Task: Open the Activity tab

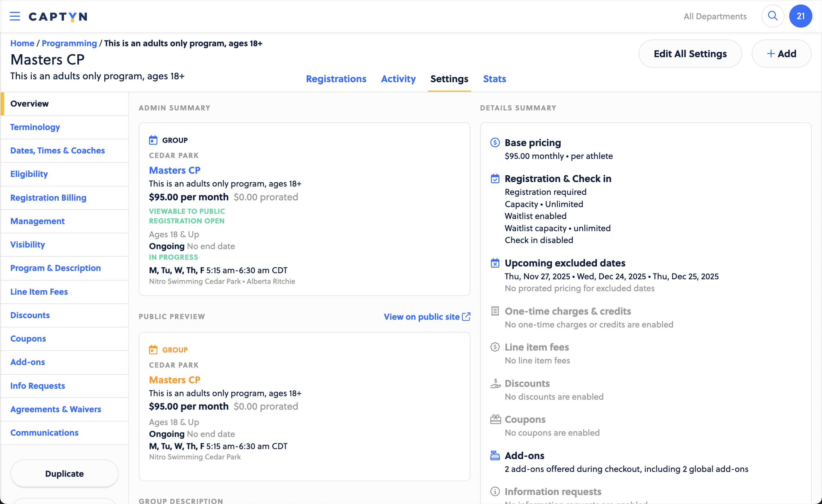Action: 398,79
